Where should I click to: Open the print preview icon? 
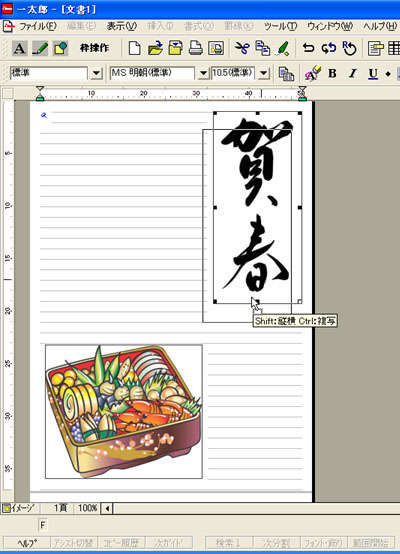(216, 48)
